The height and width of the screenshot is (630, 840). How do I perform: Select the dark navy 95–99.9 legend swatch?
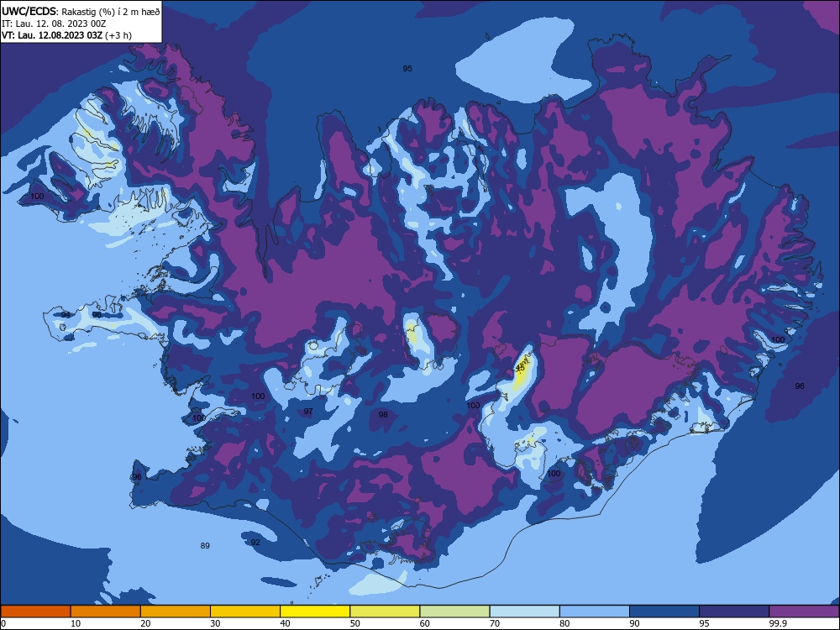(x=734, y=612)
